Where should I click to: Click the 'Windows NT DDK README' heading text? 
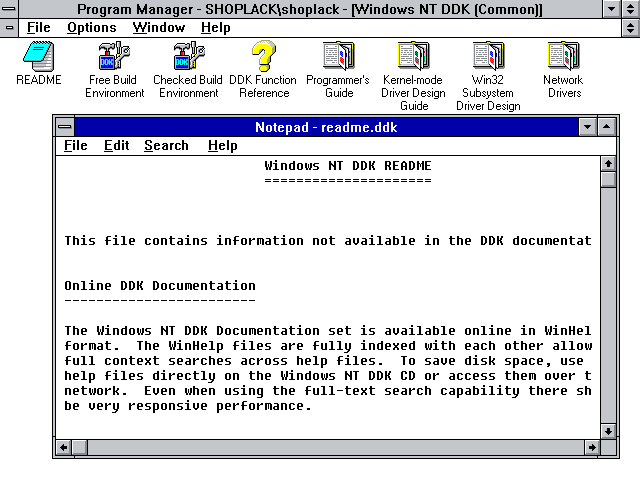tap(348, 166)
